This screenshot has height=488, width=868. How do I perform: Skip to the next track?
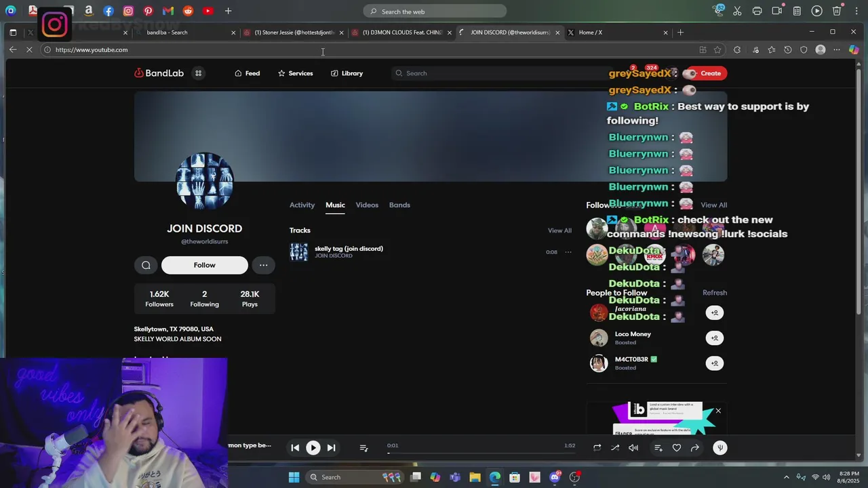click(x=331, y=447)
